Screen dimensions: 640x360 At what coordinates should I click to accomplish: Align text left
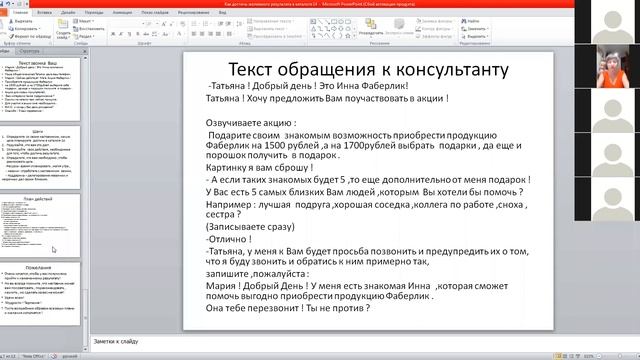point(194,34)
